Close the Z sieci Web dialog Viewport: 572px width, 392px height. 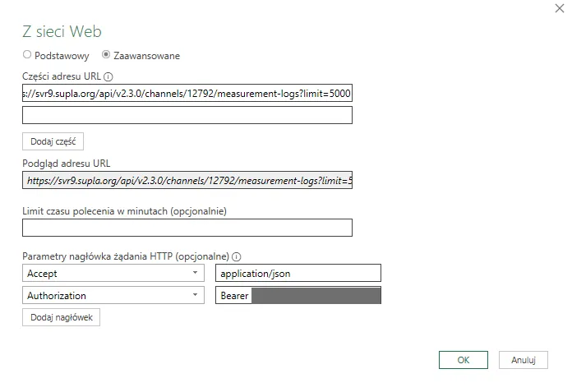click(x=560, y=8)
